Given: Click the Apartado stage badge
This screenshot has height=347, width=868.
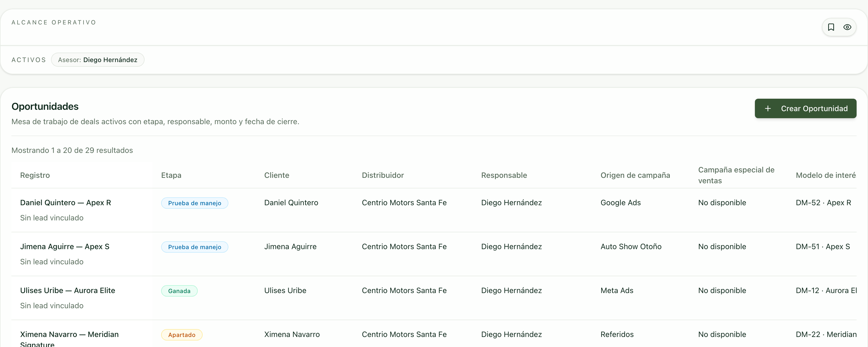Looking at the screenshot, I should point(182,335).
